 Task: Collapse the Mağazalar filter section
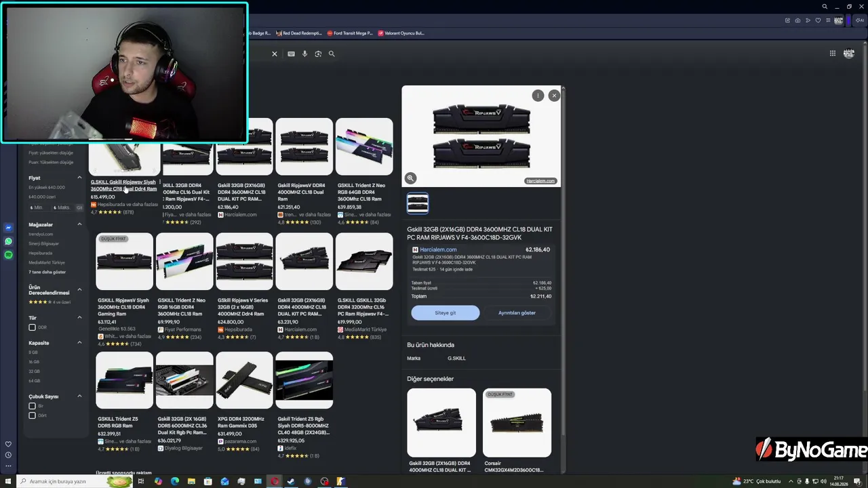79,224
